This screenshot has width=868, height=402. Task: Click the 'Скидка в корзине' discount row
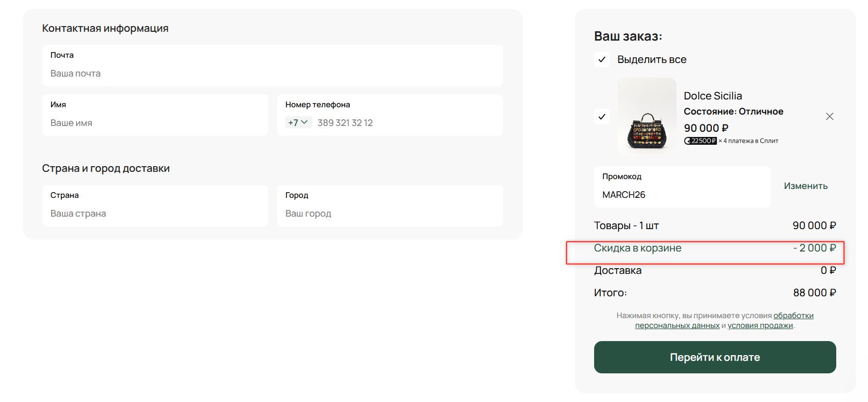click(637, 248)
